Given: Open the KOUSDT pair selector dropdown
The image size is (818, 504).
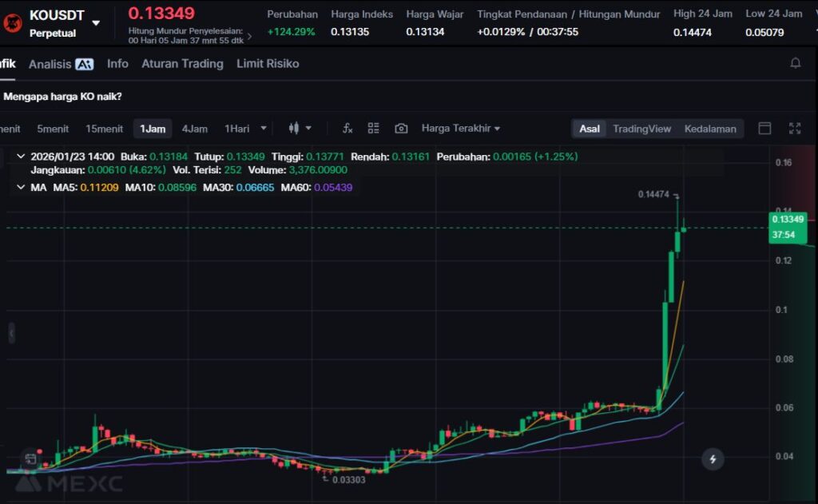Looking at the screenshot, I should click(x=96, y=23).
